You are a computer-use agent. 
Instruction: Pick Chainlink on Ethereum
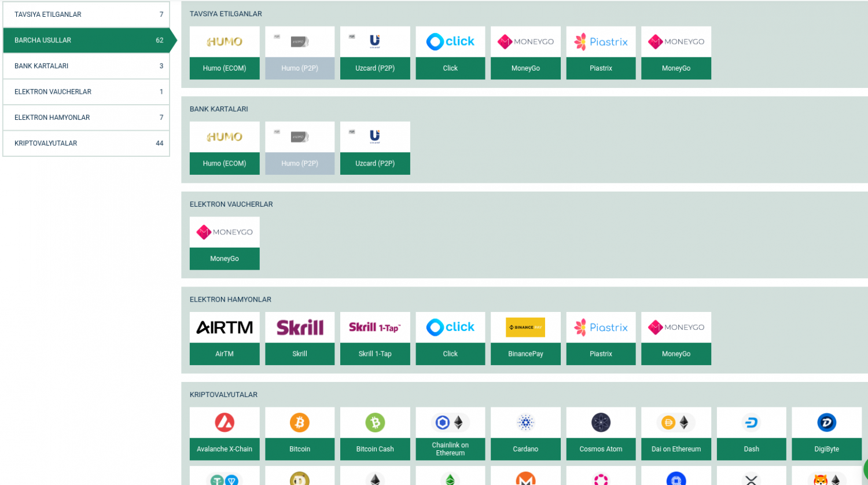coord(450,433)
